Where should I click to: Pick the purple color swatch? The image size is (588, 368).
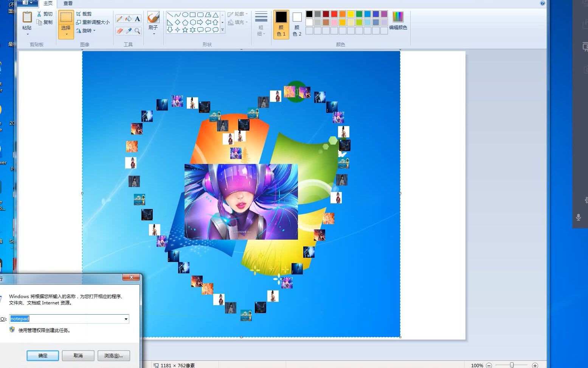point(384,14)
